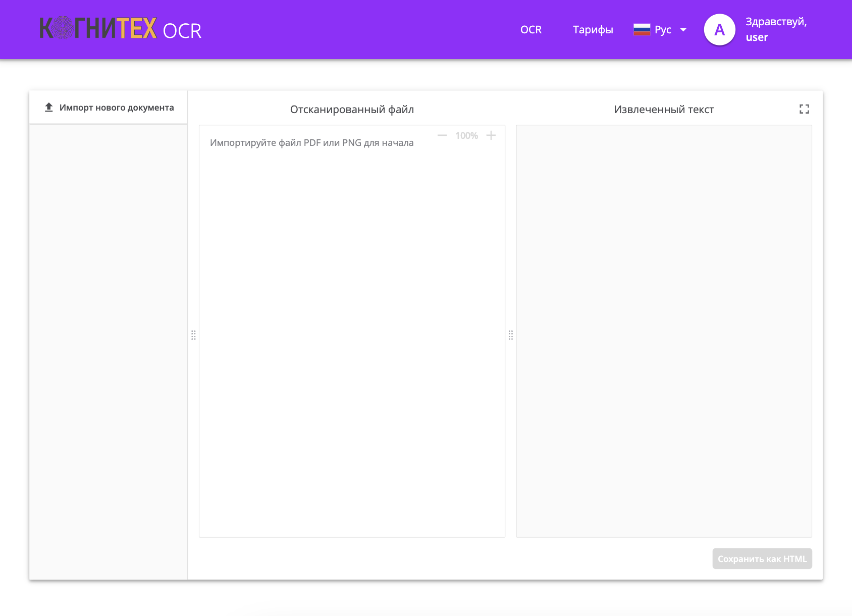Click the Russian flag icon

click(x=642, y=30)
